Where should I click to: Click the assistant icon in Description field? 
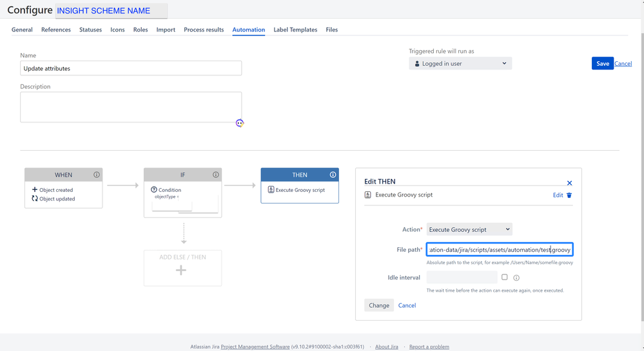(x=239, y=123)
